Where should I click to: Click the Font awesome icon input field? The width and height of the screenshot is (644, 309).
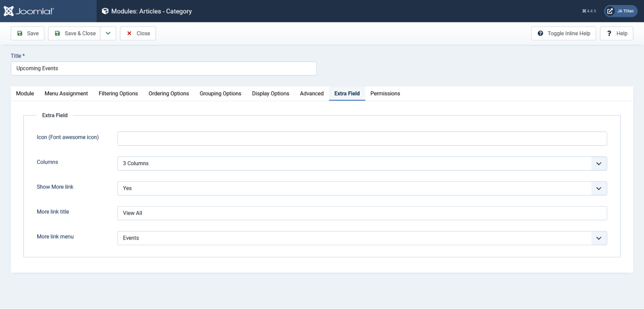pos(362,138)
